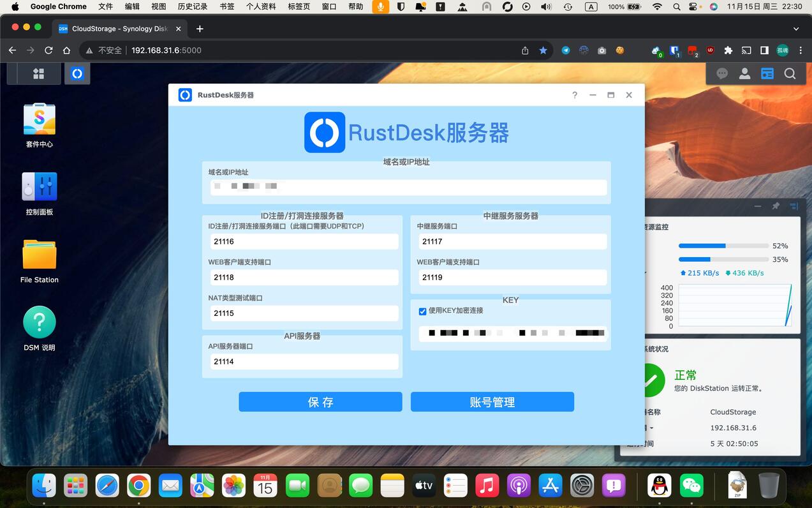This screenshot has width=812, height=508.
Task: Click the API服务器端口 field with 21114
Action: [304, 361]
